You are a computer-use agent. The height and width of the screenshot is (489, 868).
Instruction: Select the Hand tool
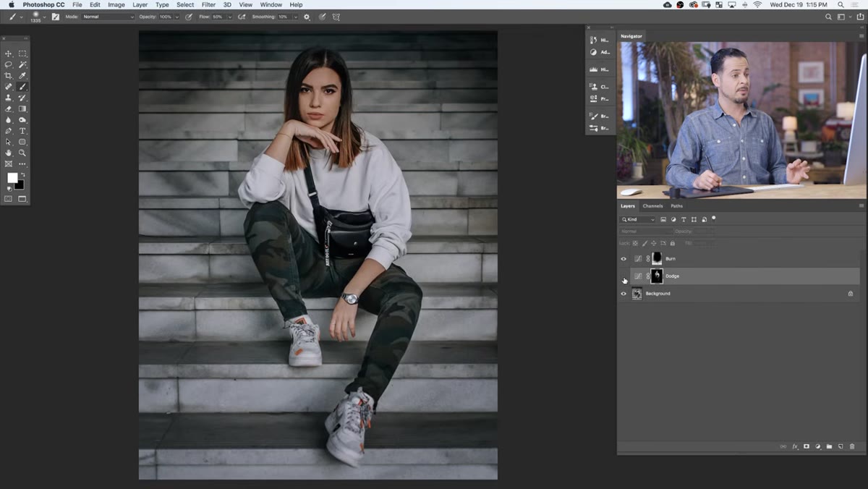(9, 153)
